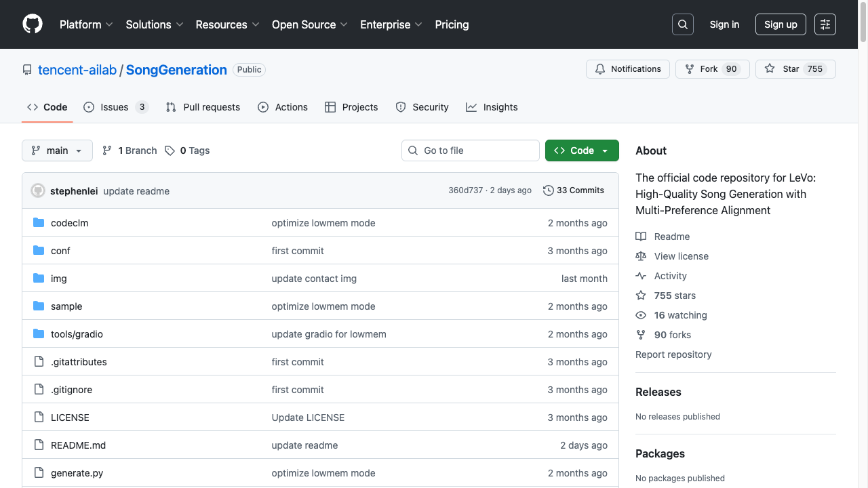This screenshot has height=488, width=868.
Task: Open the navbar search icon
Action: tap(682, 24)
